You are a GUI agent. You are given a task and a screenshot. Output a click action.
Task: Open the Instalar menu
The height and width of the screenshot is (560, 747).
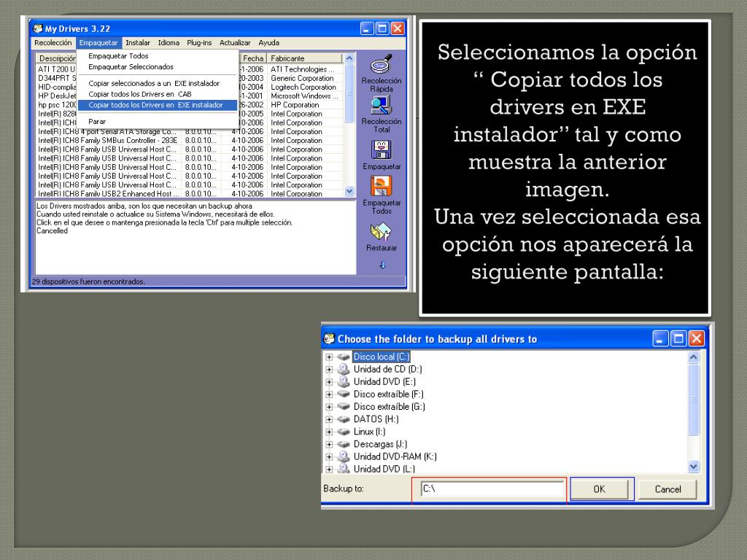click(x=138, y=43)
